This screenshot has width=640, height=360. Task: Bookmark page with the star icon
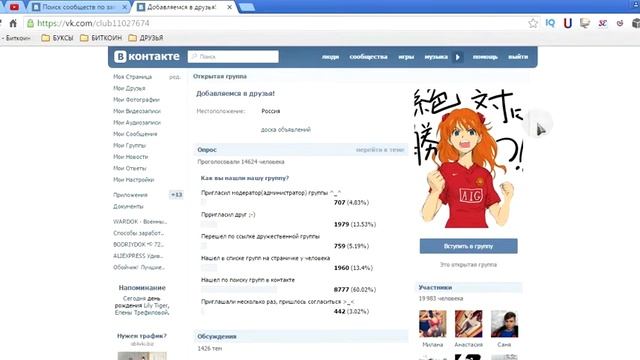[x=533, y=23]
